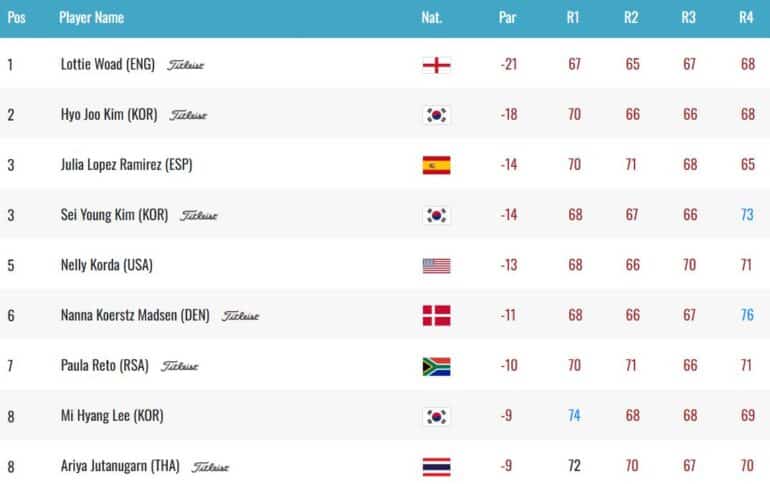Click the Spain flag icon

click(436, 165)
